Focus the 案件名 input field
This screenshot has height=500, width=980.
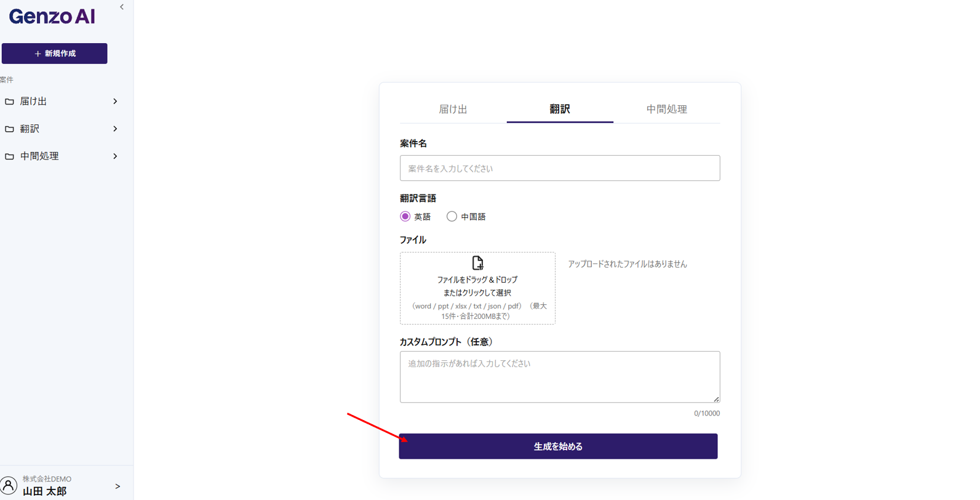click(560, 168)
